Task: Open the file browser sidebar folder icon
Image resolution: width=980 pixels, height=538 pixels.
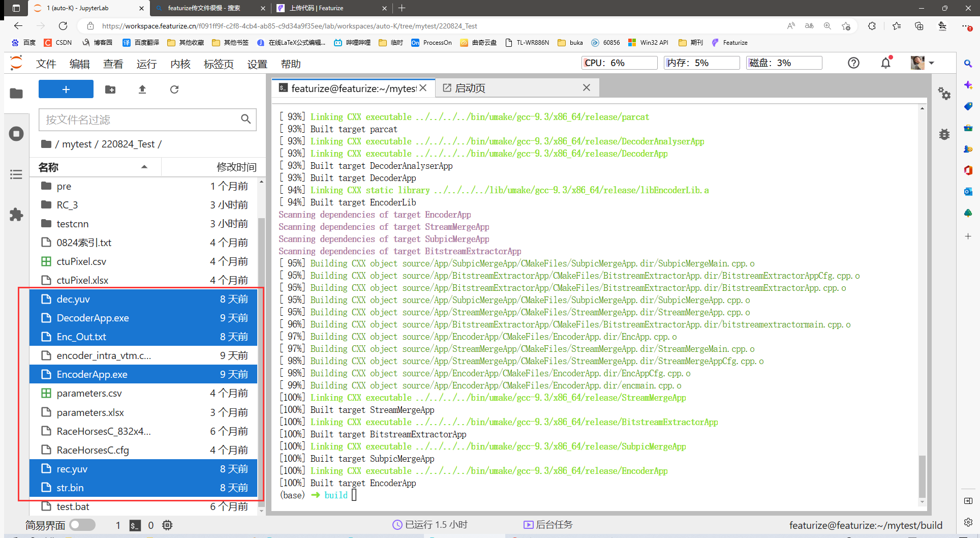Action: (x=16, y=94)
